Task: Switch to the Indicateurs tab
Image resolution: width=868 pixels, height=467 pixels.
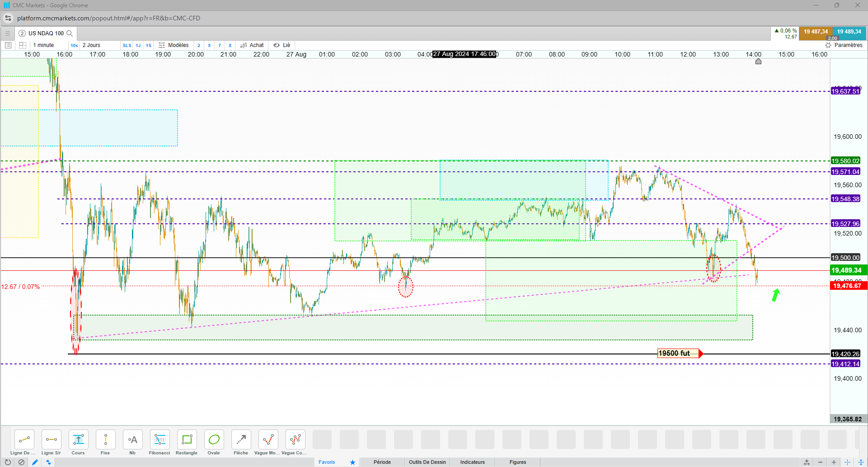Action: (x=473, y=462)
